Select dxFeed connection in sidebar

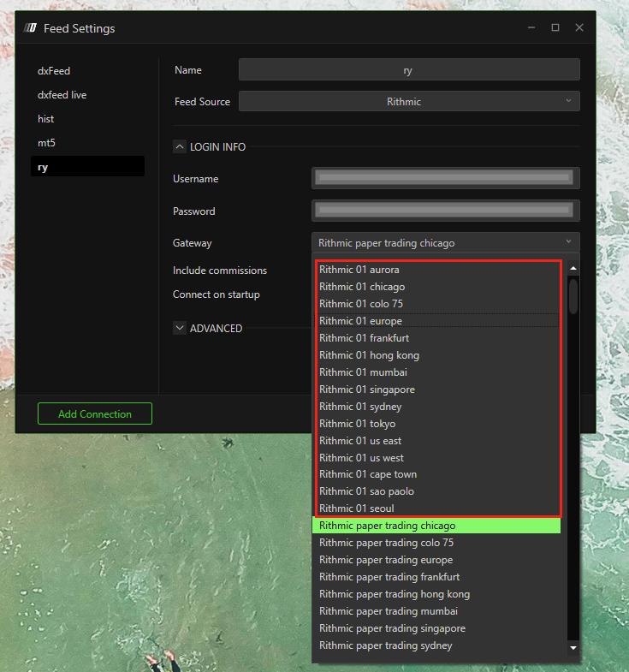tap(54, 71)
